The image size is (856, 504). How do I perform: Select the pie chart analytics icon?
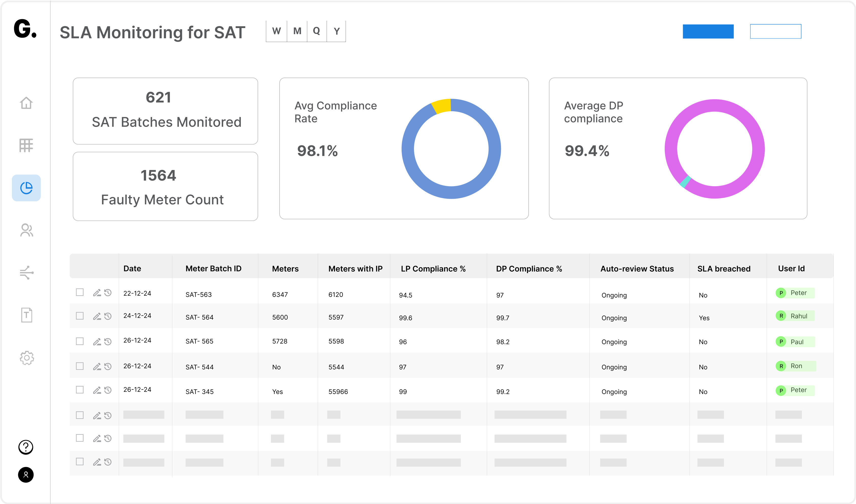tap(26, 188)
